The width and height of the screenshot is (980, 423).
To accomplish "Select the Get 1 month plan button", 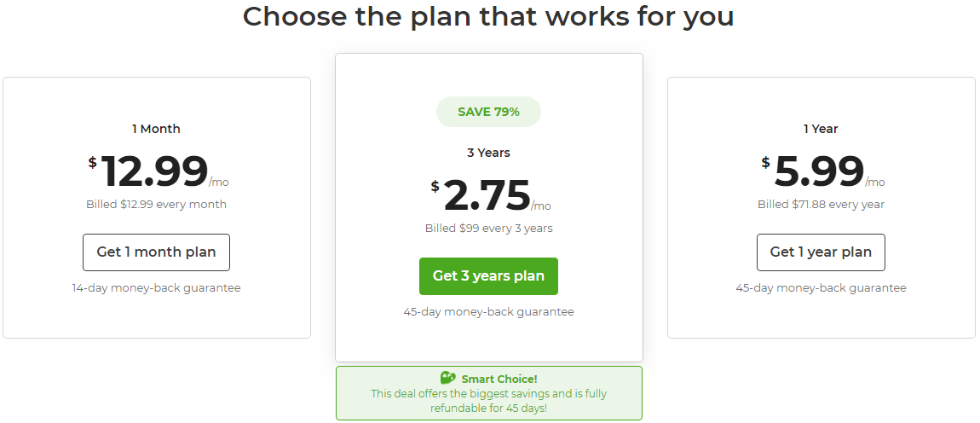I will click(156, 252).
